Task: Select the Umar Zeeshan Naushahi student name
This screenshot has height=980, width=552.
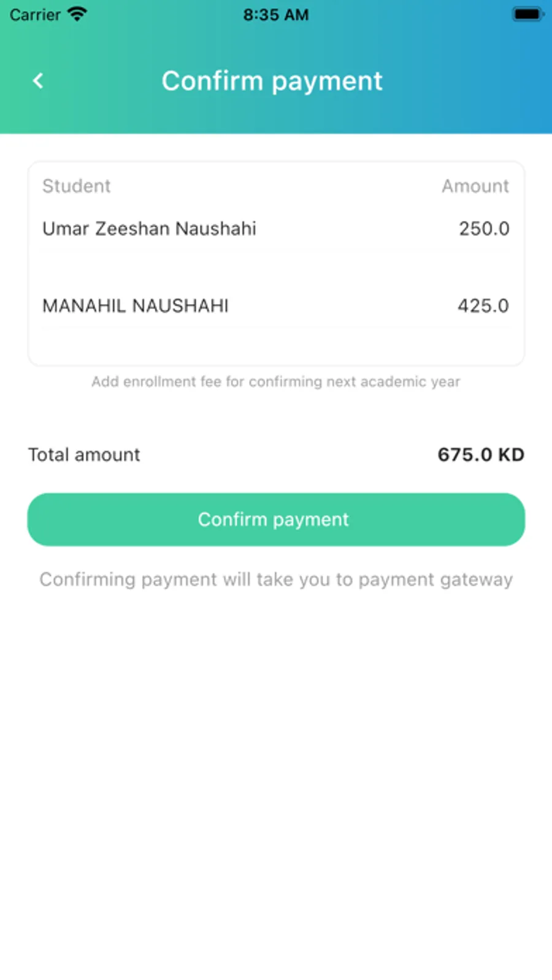Action: (x=149, y=229)
